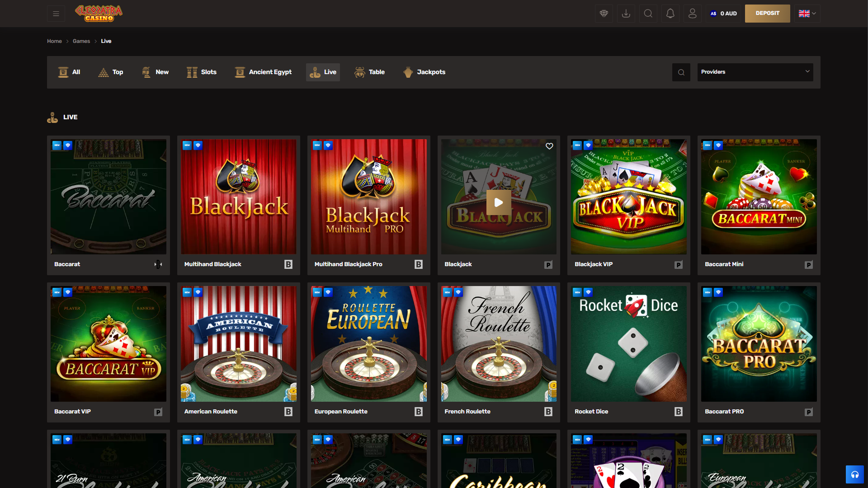The image size is (868, 488).
Task: Click NEW badge on Baccarat card
Action: [57, 145]
